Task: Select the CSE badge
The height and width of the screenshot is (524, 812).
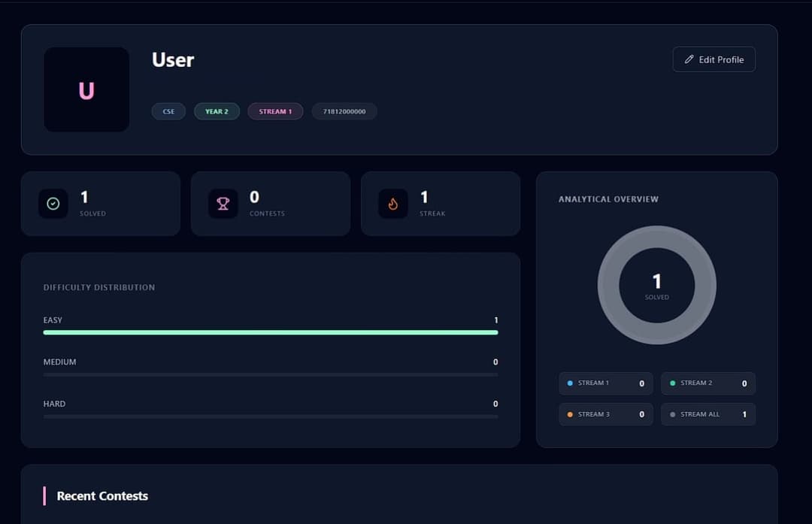Action: [168, 111]
